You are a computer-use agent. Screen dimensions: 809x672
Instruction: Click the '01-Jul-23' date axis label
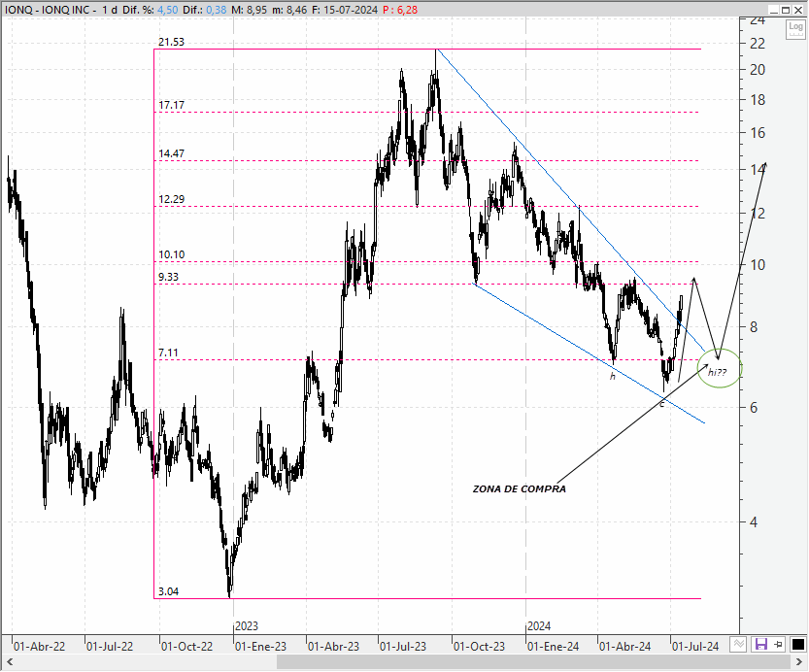pyautogui.click(x=403, y=646)
